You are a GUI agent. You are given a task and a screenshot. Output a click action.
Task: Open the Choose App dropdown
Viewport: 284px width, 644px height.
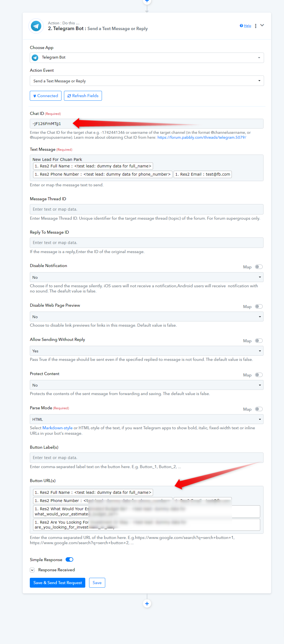147,58
